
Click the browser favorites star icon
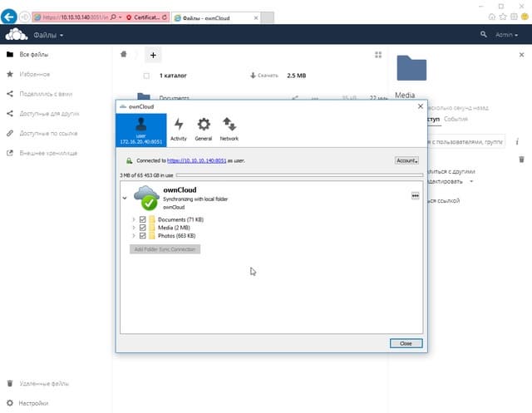tap(503, 17)
